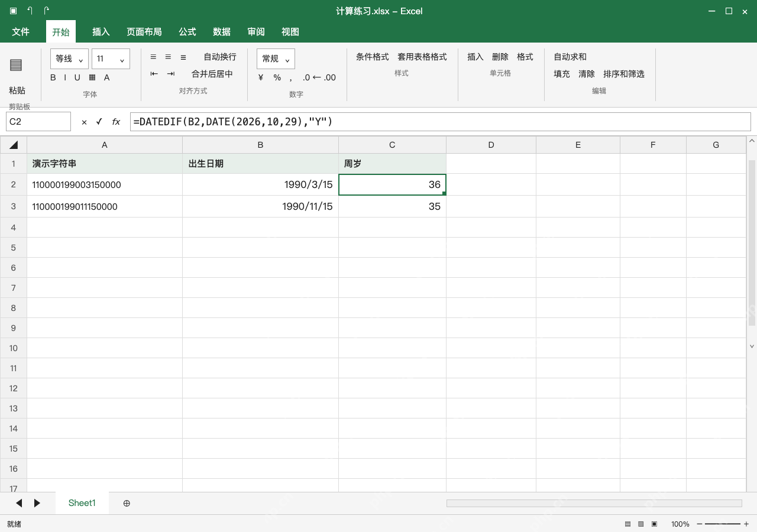The height and width of the screenshot is (532, 757).
Task: Click the horizontal scrollbar beside Sheet1
Action: tap(594, 503)
